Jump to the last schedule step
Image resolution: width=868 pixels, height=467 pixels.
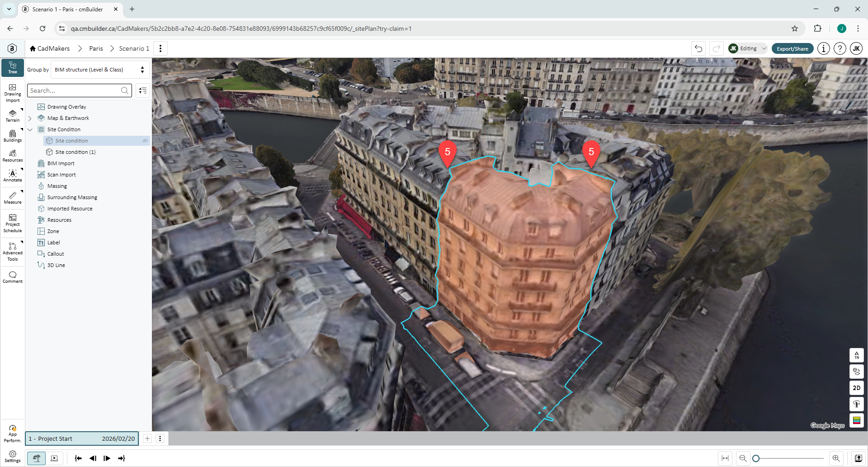[x=122, y=458]
